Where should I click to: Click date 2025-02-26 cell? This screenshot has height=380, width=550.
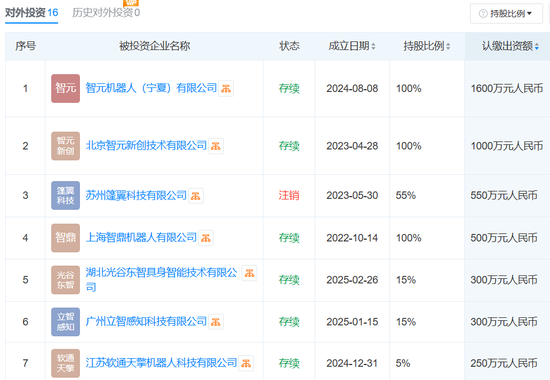(352, 280)
